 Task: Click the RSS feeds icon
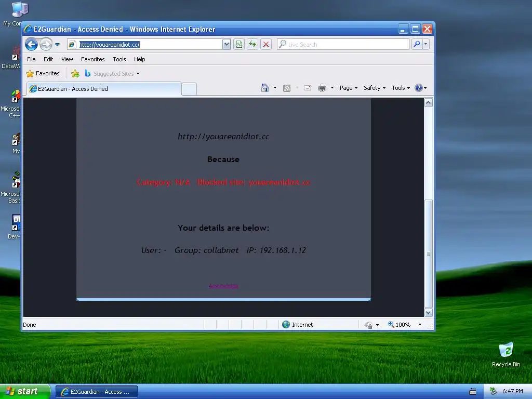(287, 88)
